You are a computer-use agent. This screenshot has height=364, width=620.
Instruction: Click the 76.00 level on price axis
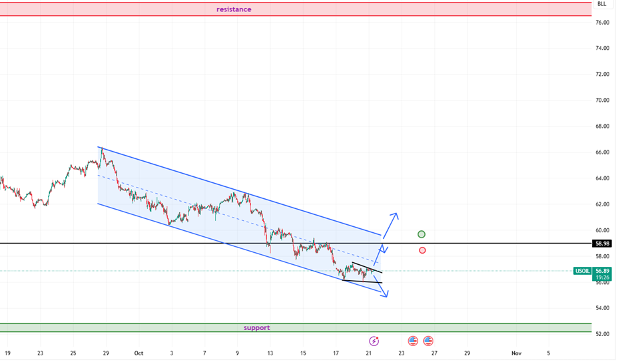tap(602, 23)
